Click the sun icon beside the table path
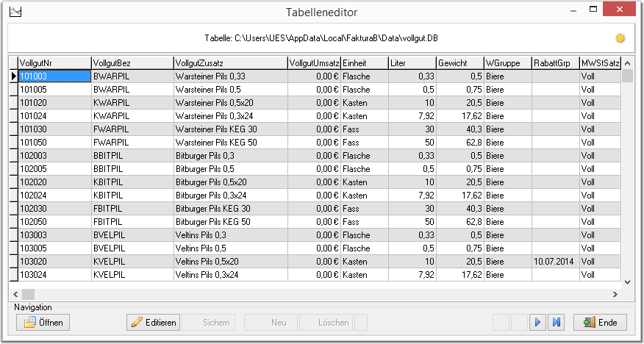Viewport: 644px width, 344px height. [620, 38]
